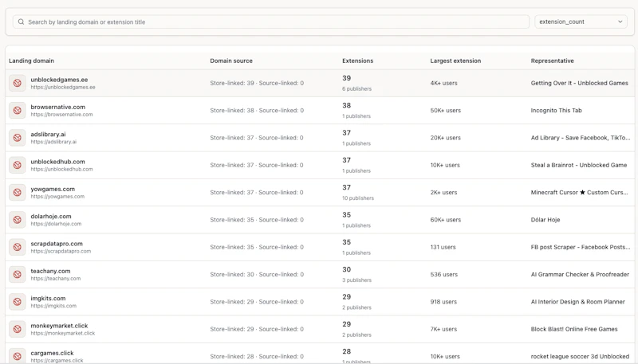Click '7K+ users' in monkeymarket.click row
The image size is (638, 364).
pyautogui.click(x=443, y=329)
